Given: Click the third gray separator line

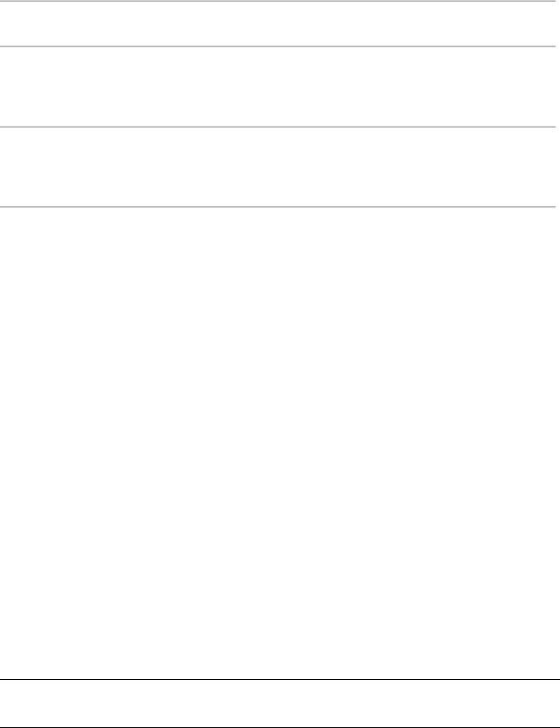Looking at the screenshot, I should (278, 126).
